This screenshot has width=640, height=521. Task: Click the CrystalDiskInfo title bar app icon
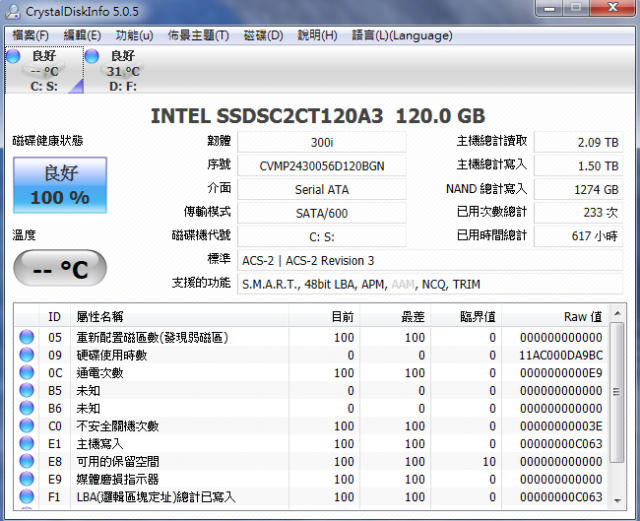(13, 11)
